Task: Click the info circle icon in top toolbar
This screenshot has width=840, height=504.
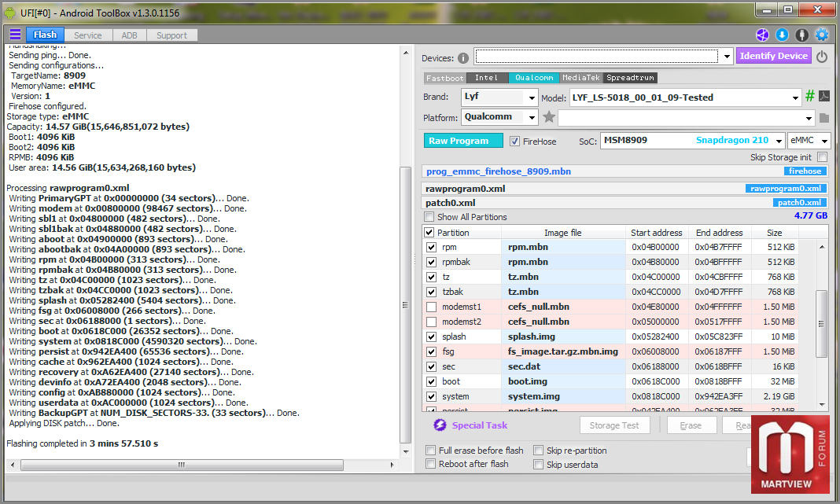Action: (802, 35)
